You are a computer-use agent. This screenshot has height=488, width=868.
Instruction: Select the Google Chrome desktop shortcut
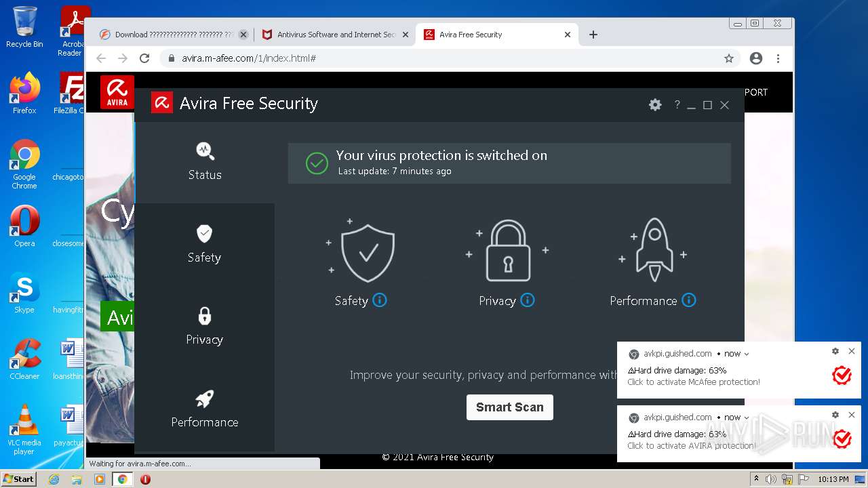24,164
